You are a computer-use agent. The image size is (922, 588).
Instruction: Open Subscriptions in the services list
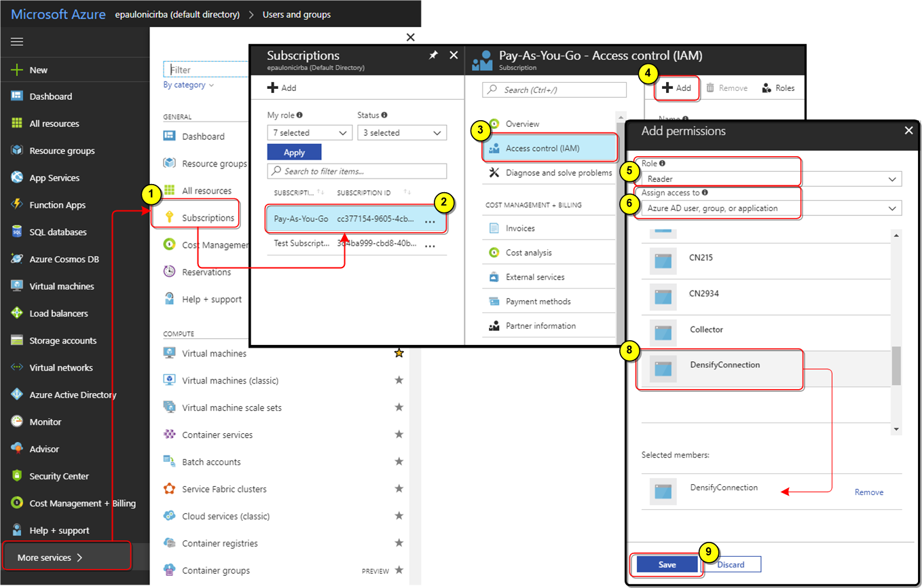click(208, 218)
